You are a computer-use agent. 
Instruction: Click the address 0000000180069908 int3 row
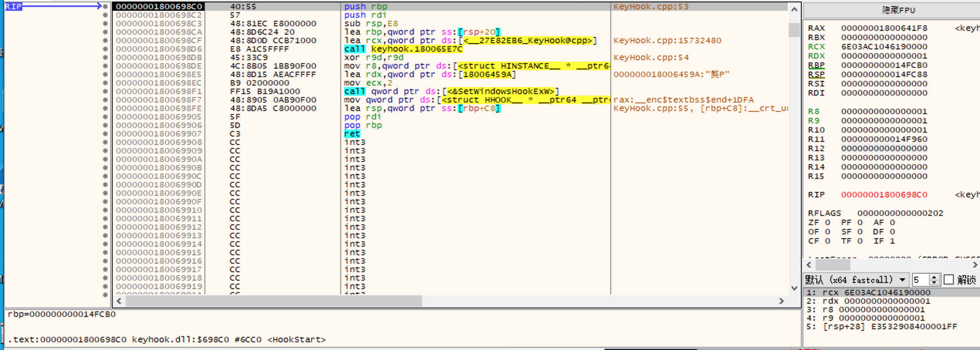point(450,142)
